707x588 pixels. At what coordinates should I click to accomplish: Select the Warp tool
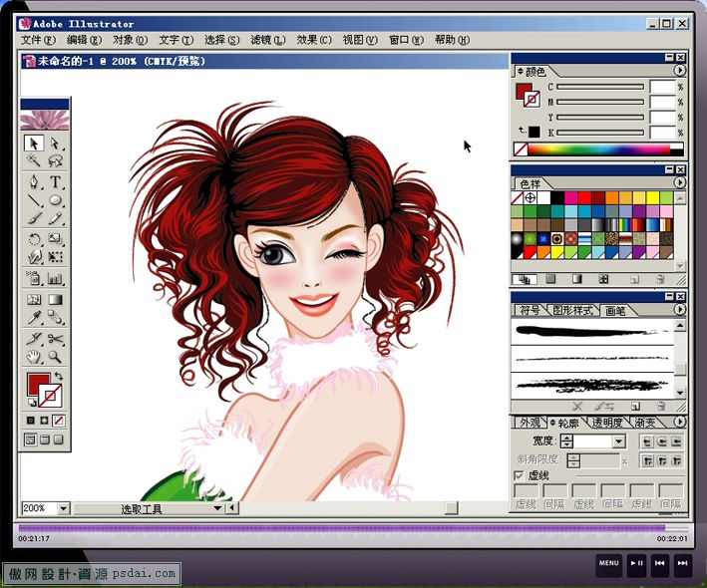(34, 257)
